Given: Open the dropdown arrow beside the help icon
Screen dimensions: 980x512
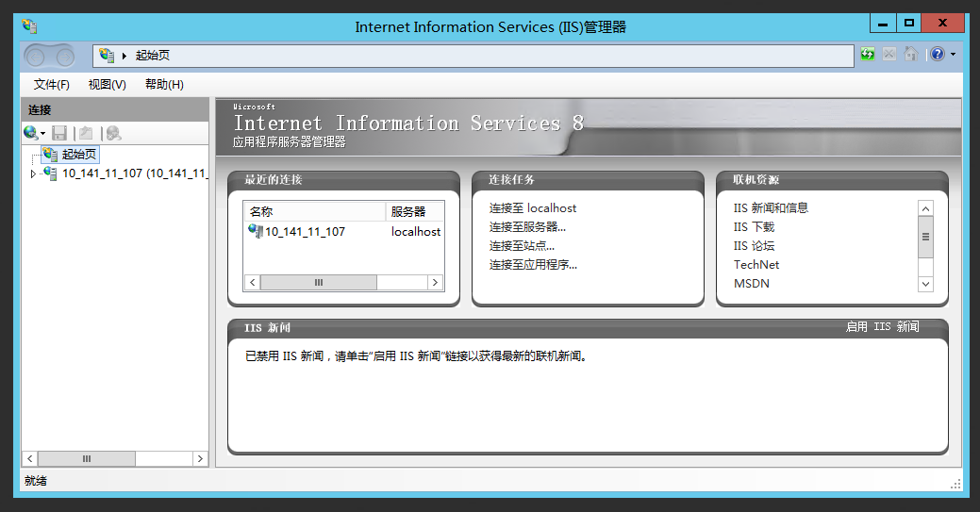Looking at the screenshot, I should pyautogui.click(x=952, y=55).
